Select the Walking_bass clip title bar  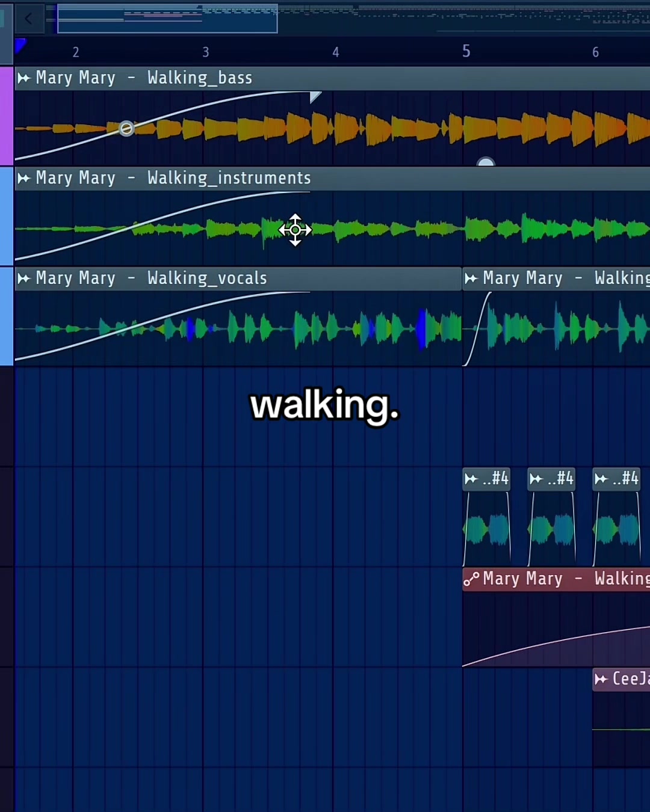332,78
